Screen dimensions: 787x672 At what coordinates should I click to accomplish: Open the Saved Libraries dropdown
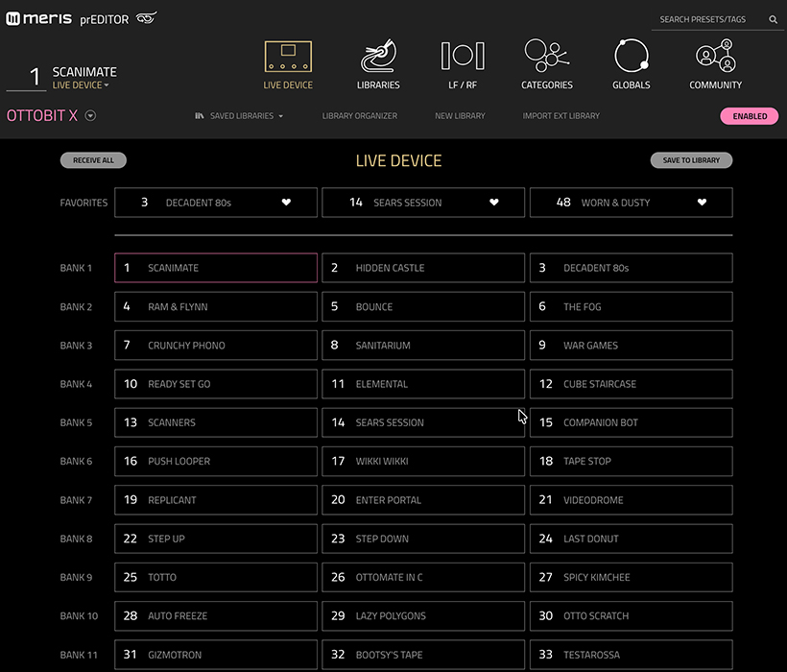[x=239, y=116]
